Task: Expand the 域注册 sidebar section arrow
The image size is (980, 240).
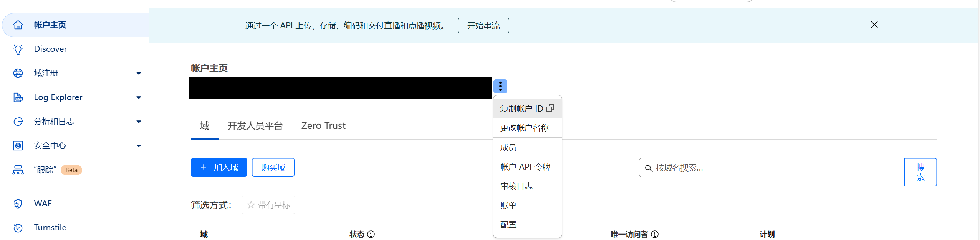Action: tap(139, 73)
